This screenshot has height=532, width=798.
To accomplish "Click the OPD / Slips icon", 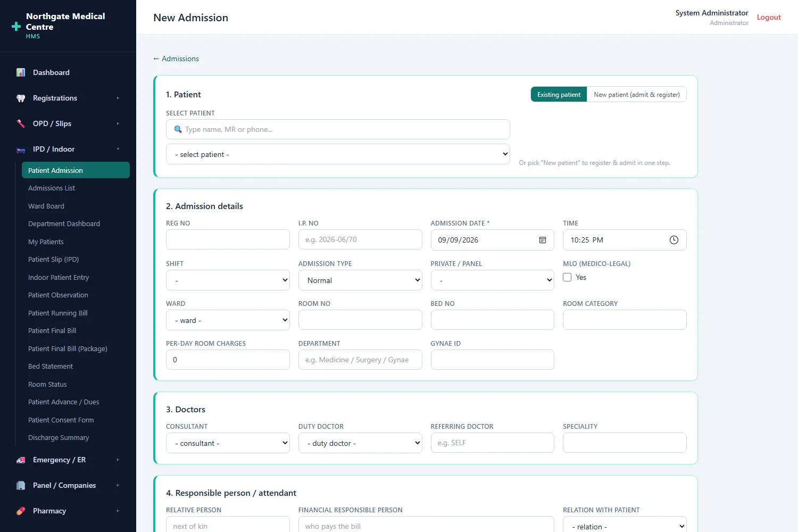I will [21, 123].
